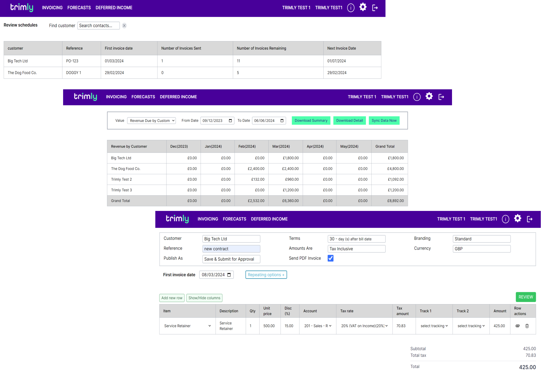Open calendar picker for First invoice date
The width and height of the screenshot is (543, 392).
click(x=229, y=275)
